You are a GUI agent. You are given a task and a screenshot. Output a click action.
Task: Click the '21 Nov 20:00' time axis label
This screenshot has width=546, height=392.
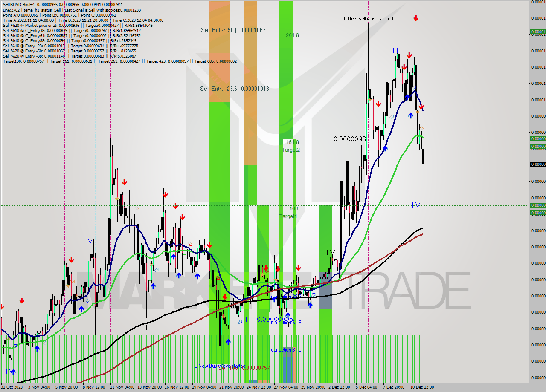pos(231,387)
